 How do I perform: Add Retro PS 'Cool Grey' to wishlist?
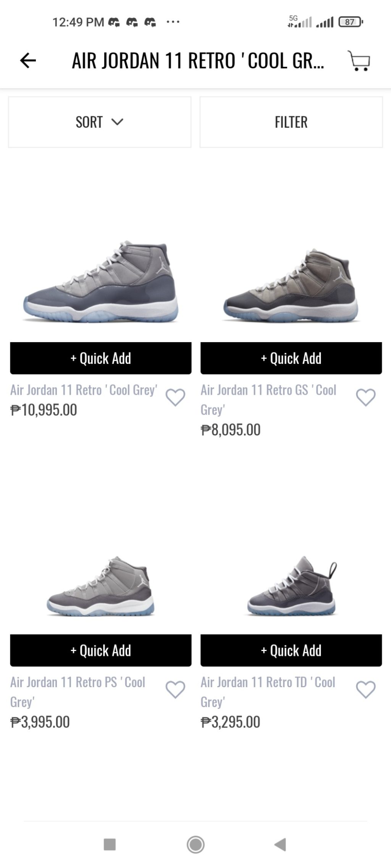[175, 690]
